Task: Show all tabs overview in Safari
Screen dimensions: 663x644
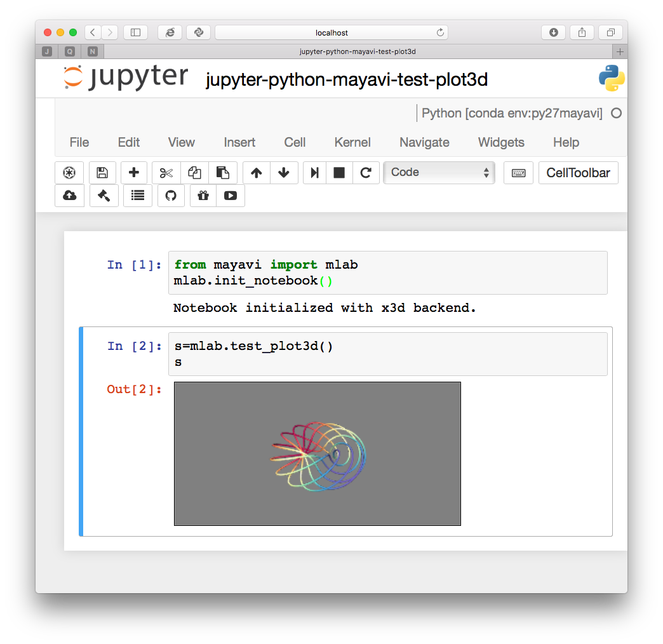Action: (x=610, y=32)
